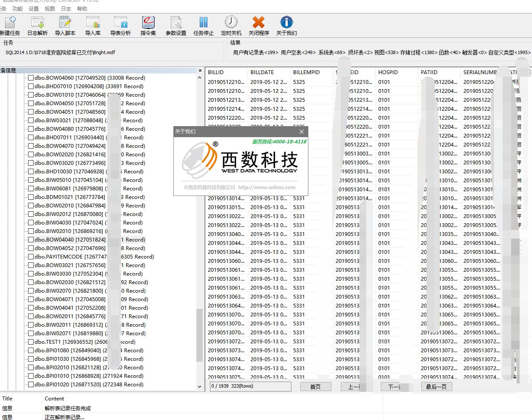
Task: Click the page counter field showing 0 / 1939
Action: point(250,386)
